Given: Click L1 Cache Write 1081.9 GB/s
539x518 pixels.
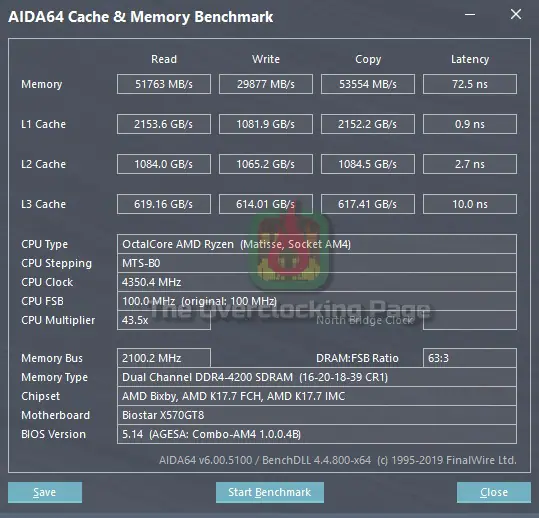Looking at the screenshot, I should pyautogui.click(x=266, y=124).
